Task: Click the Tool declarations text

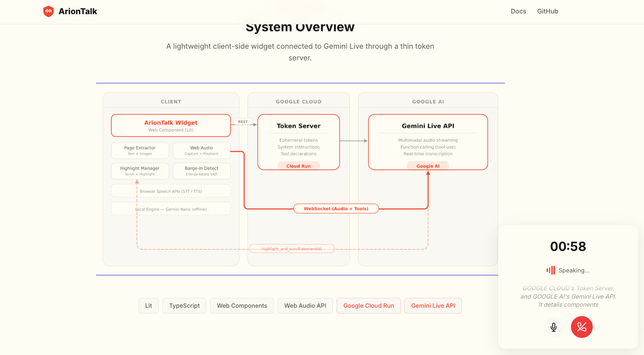Action: coord(299,154)
